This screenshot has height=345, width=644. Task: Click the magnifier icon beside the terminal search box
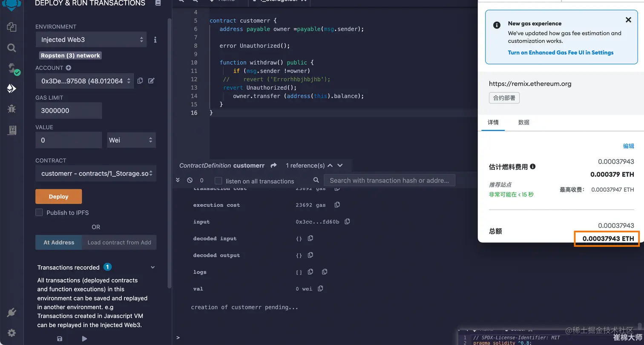coord(316,180)
